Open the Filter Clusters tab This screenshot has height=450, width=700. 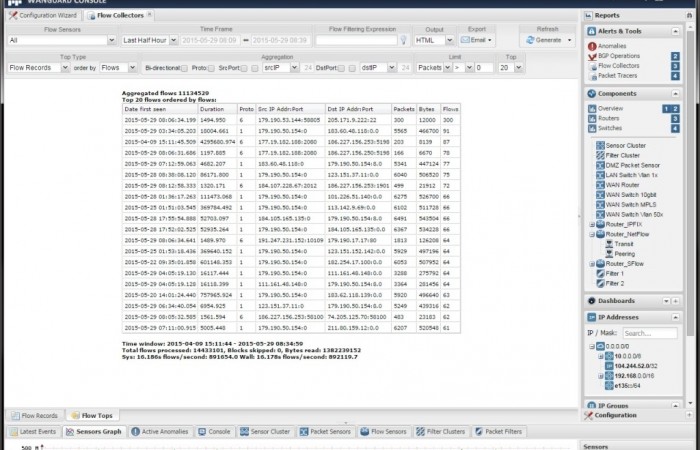(441, 432)
